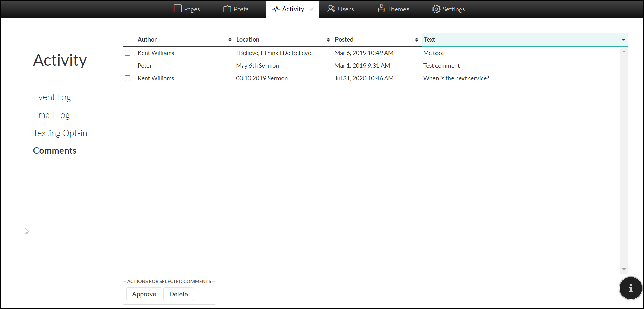Click the scrollbar down arrow
644x309 pixels.
(x=624, y=270)
